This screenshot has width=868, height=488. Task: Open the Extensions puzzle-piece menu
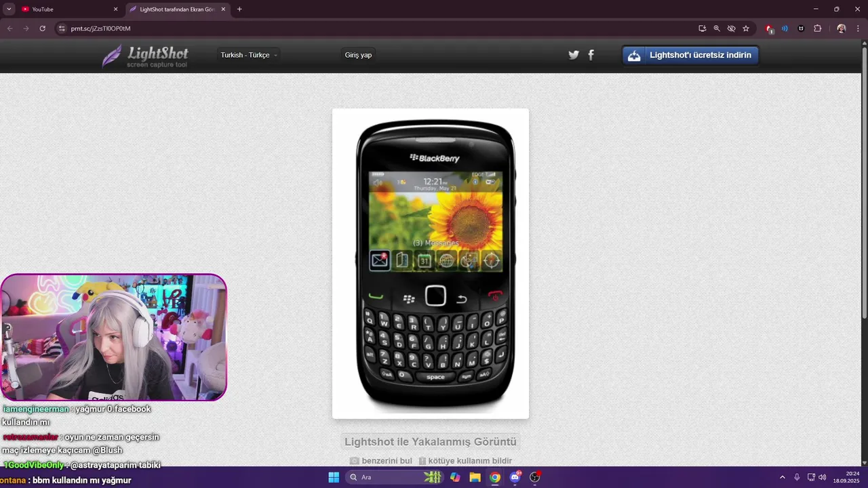coord(817,28)
